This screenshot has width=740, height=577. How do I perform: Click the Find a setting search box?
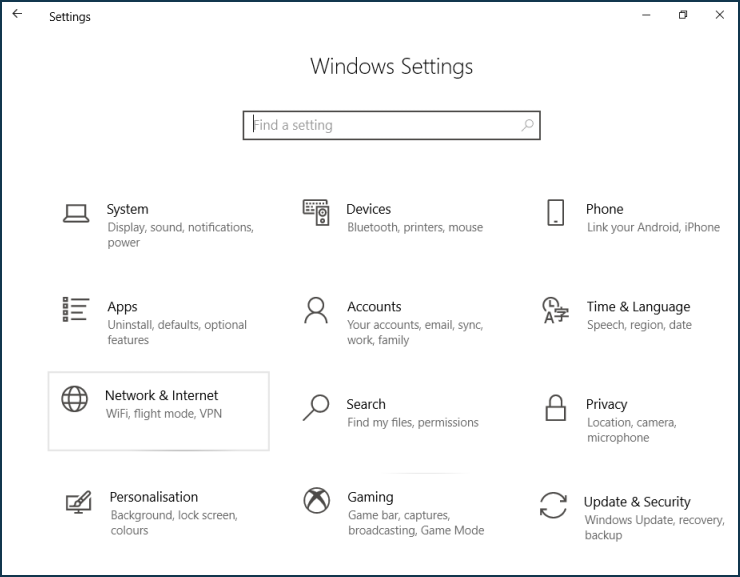391,125
